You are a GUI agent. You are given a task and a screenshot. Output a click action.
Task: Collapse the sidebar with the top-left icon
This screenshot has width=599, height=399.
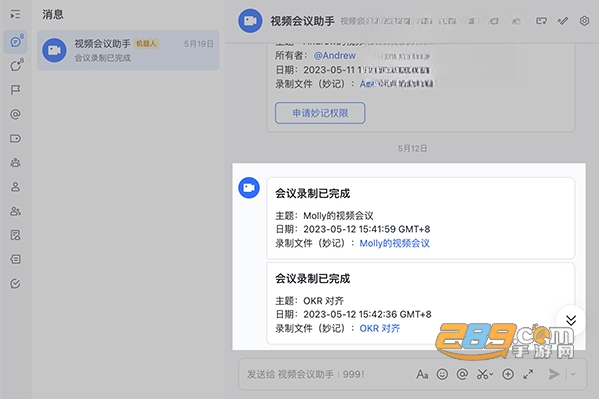coord(15,15)
